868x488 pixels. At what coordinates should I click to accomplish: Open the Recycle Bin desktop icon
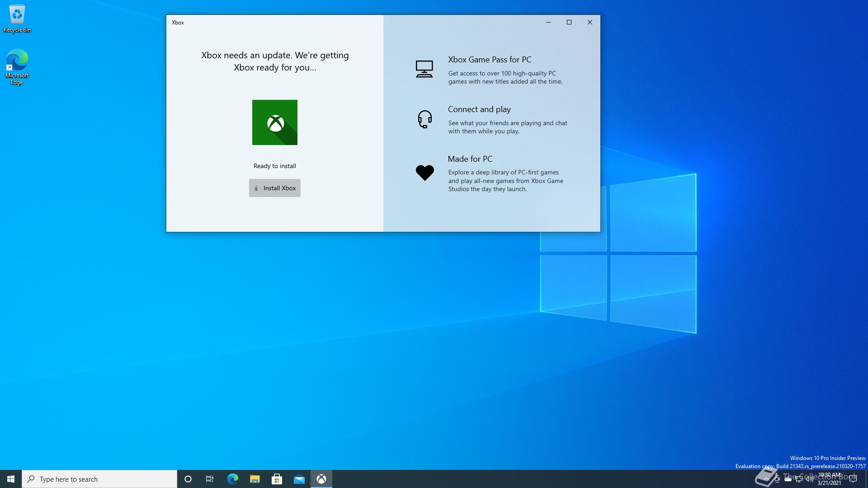tap(17, 19)
